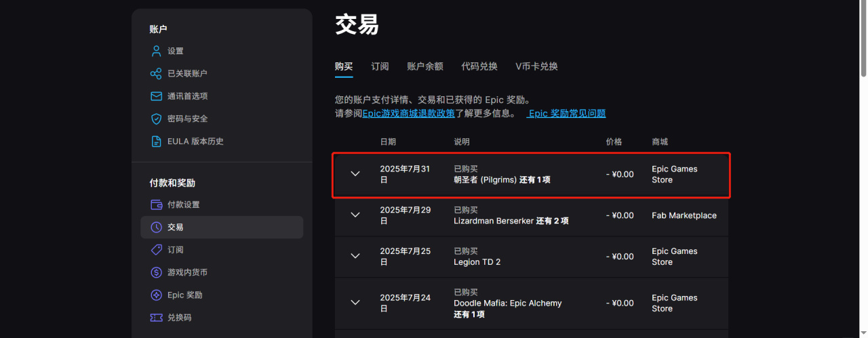
Task: Open the 账户余额 tab
Action: click(425, 66)
